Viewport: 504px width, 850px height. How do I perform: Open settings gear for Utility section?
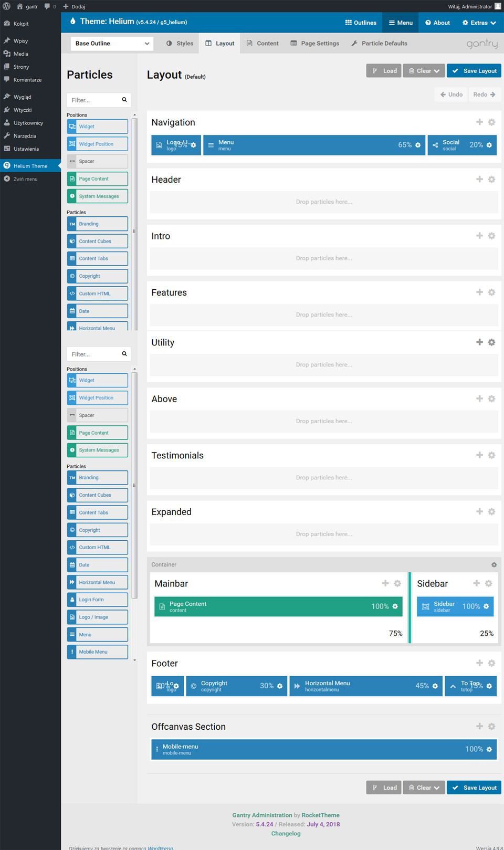coord(491,342)
